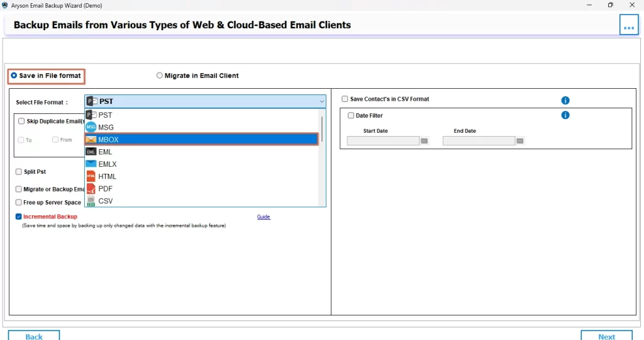This screenshot has height=340, width=644.
Task: Click the three-dots menu icon at top right
Action: pyautogui.click(x=629, y=25)
